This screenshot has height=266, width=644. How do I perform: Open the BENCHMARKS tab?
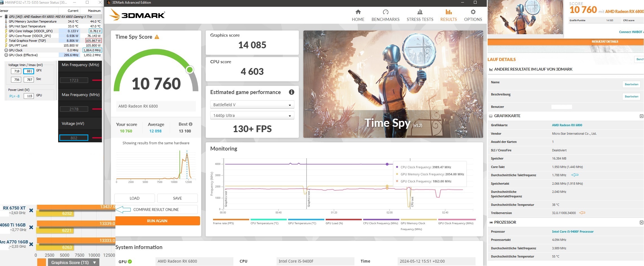[385, 15]
